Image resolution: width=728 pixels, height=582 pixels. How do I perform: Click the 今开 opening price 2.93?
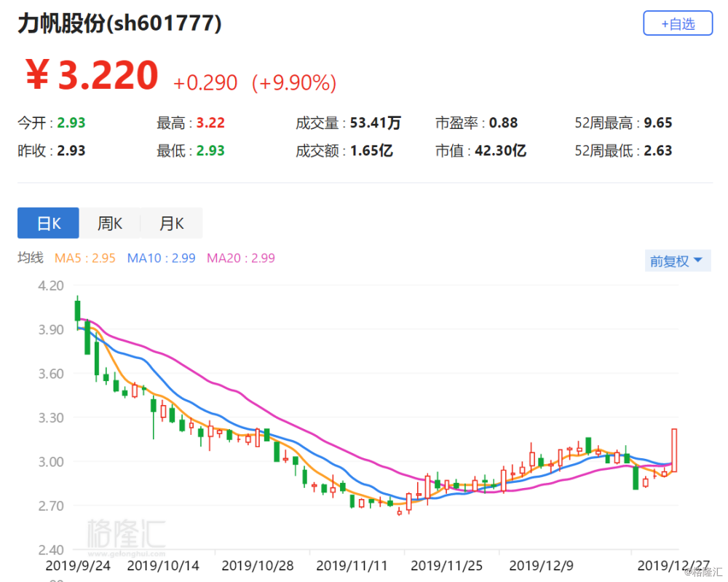pos(71,122)
